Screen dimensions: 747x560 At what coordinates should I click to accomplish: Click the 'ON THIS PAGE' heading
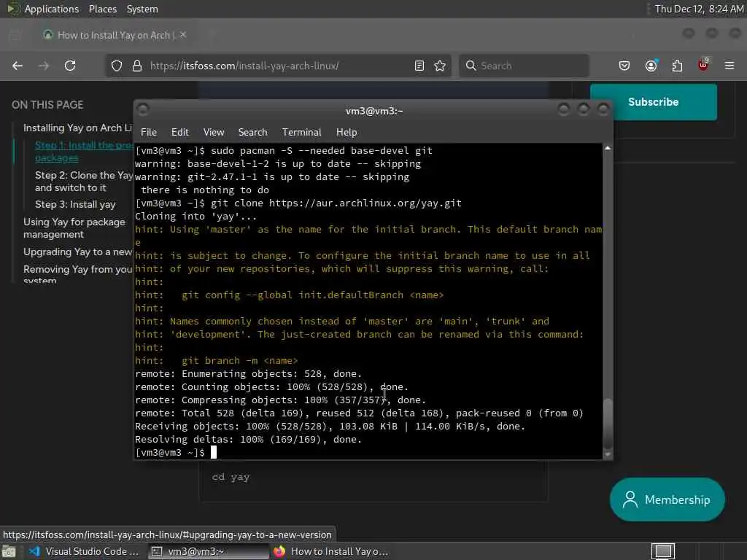click(47, 105)
